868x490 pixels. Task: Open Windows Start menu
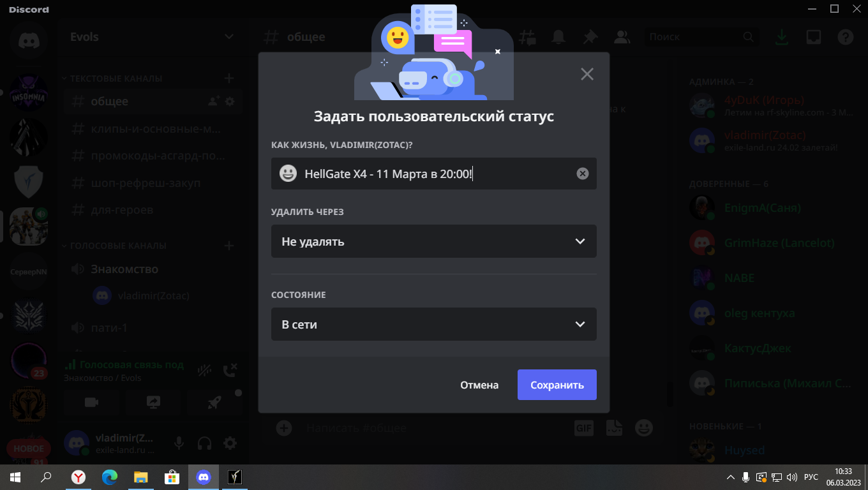[15, 477]
